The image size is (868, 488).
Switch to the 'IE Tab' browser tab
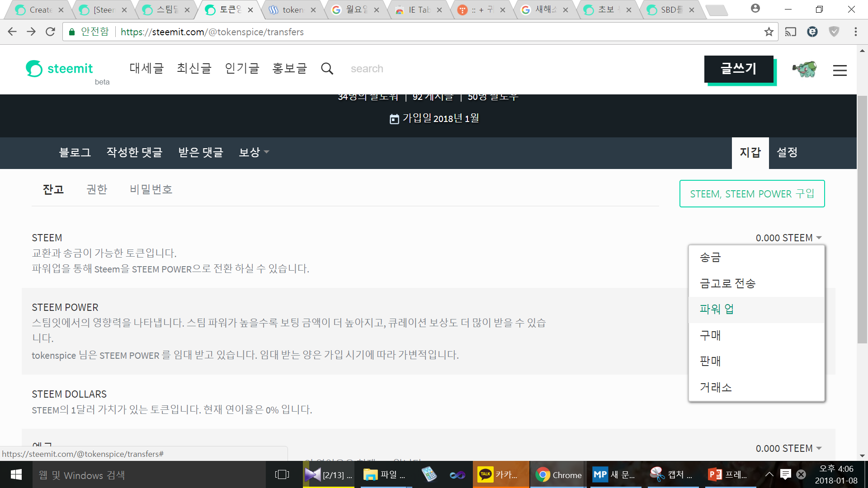click(x=419, y=9)
